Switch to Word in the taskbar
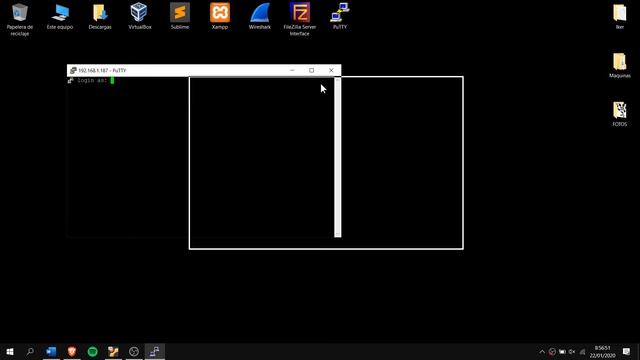Screen dimensions: 640x360 coord(51,351)
